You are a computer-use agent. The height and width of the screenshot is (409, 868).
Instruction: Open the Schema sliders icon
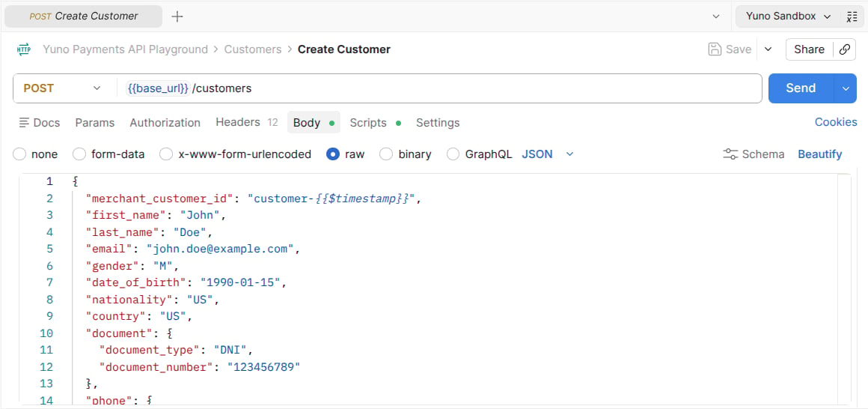click(730, 154)
